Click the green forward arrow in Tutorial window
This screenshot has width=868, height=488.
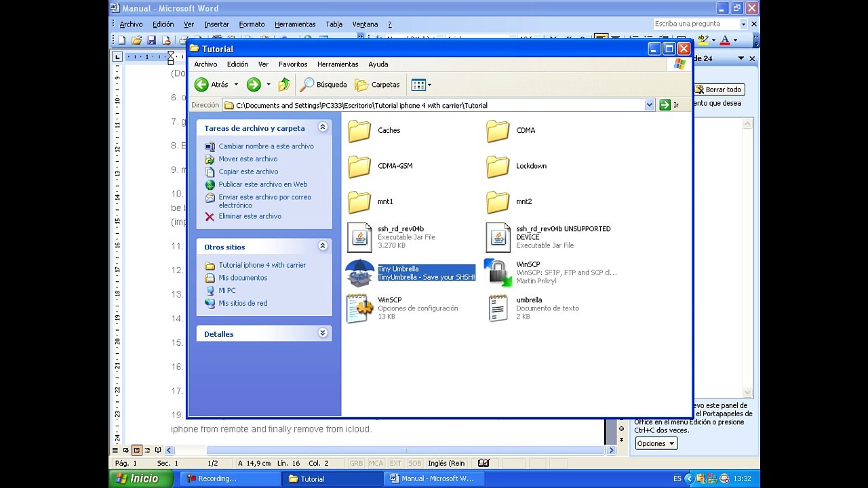(x=254, y=85)
